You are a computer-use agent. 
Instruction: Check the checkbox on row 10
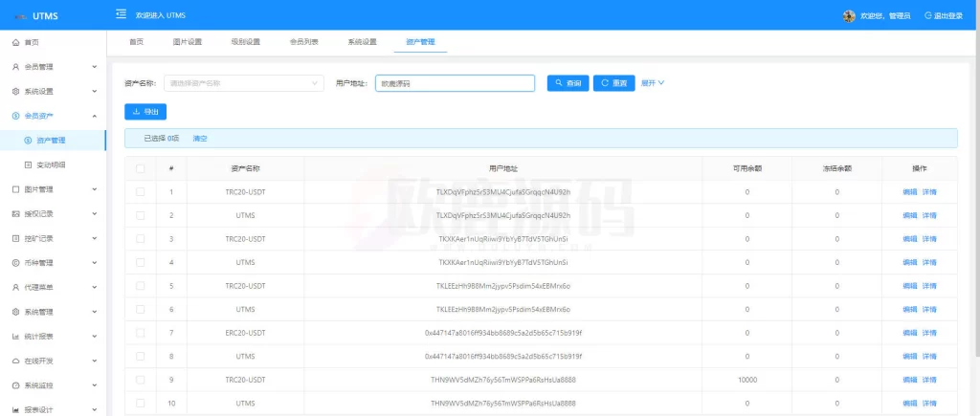point(140,404)
